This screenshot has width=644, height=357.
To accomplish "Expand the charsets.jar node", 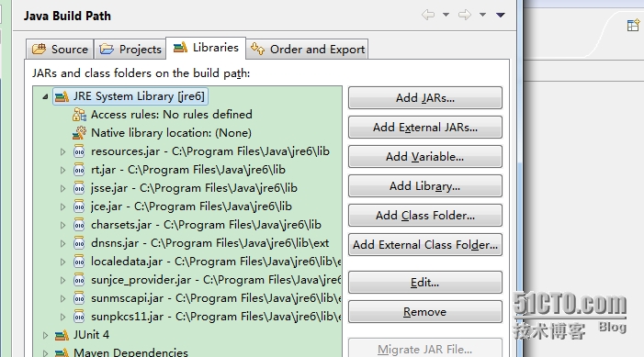I will (x=62, y=225).
